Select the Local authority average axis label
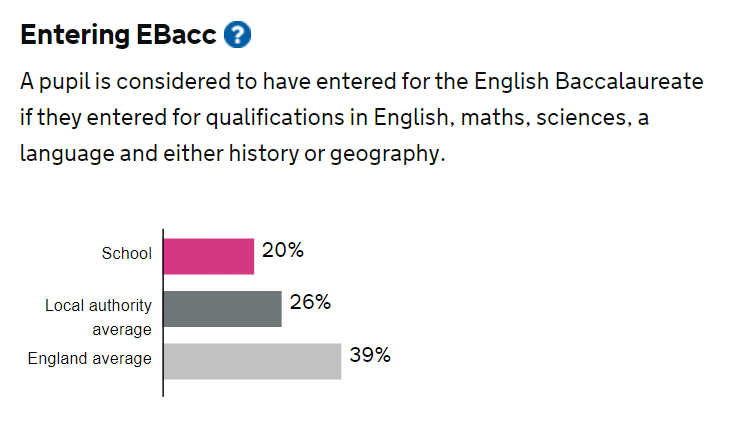 click(98, 317)
